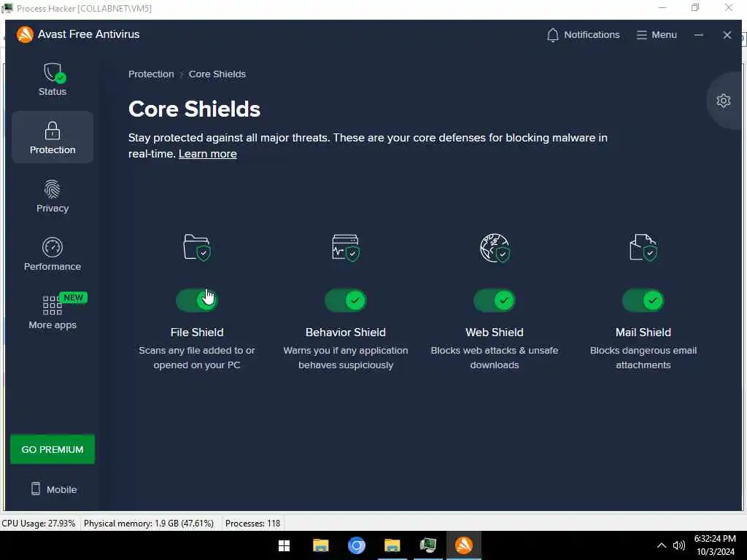Open the Status section in sidebar
The height and width of the screenshot is (560, 747).
point(53,79)
